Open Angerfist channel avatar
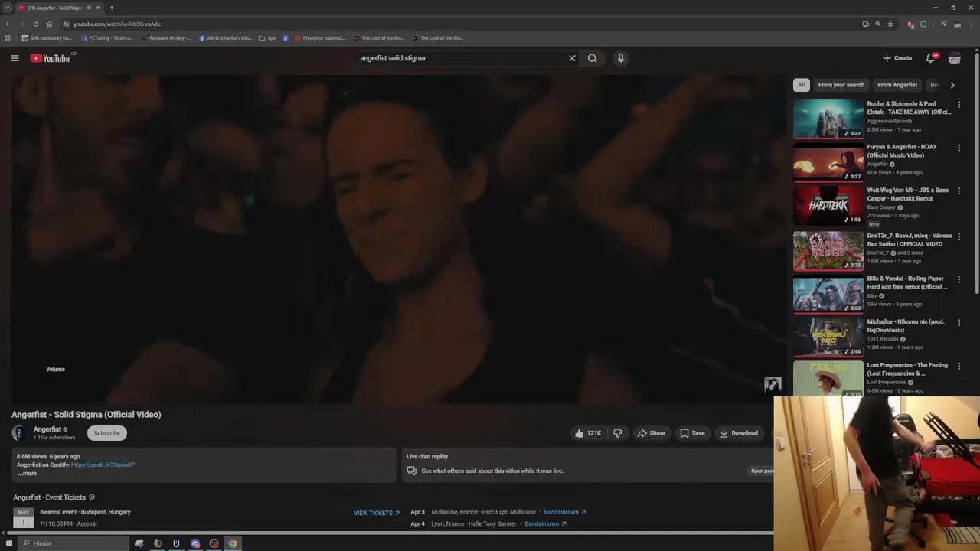The height and width of the screenshot is (551, 980). 19,433
